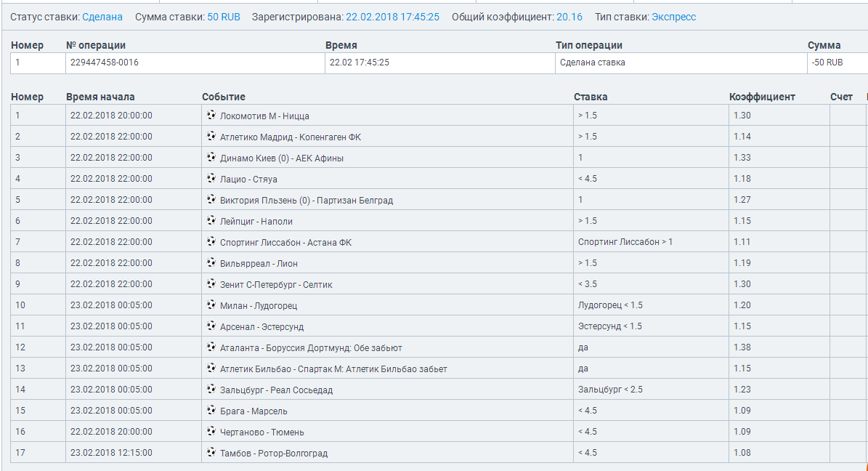Click soccer ball icon for Аталанта - Боруссия Дортмунд
The image size is (868, 471).
[211, 346]
